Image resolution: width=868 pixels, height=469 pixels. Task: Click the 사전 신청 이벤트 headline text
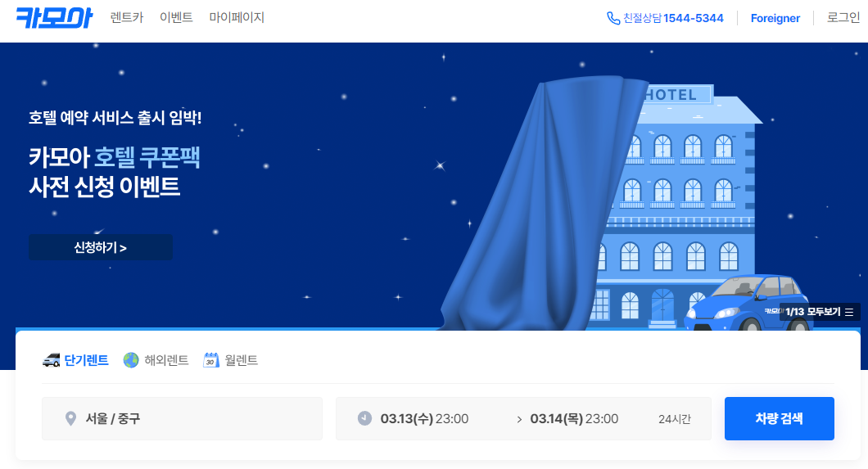(105, 187)
